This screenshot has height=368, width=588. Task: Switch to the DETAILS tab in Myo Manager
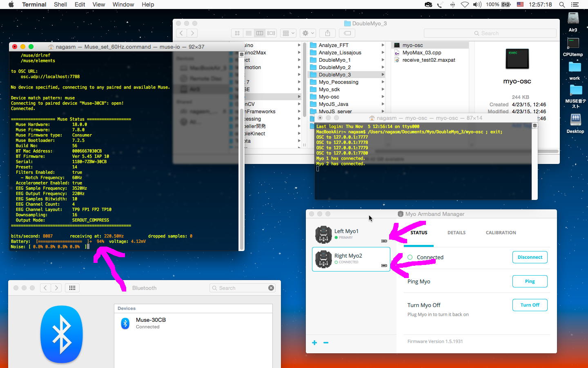[457, 233]
